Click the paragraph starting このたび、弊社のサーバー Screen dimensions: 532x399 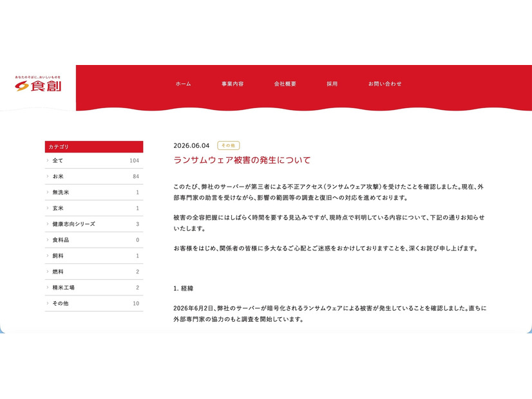[328, 192]
